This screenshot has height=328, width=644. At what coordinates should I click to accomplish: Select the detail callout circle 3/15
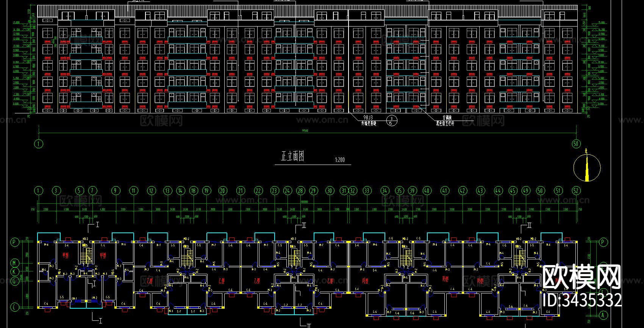coord(391,121)
